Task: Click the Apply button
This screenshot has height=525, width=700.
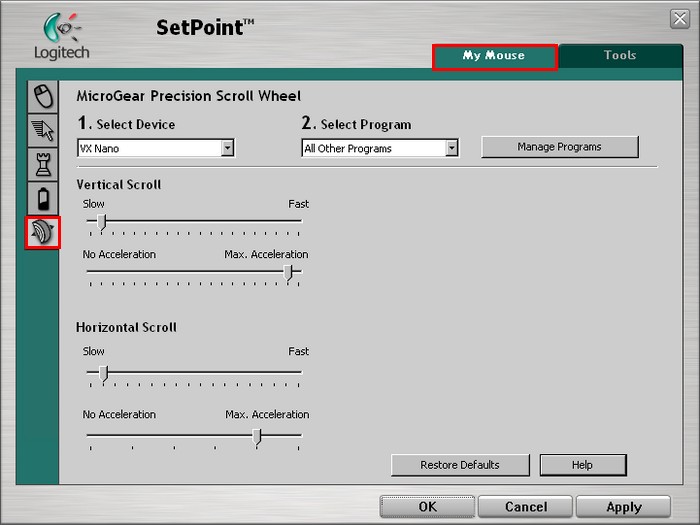Action: tap(624, 507)
